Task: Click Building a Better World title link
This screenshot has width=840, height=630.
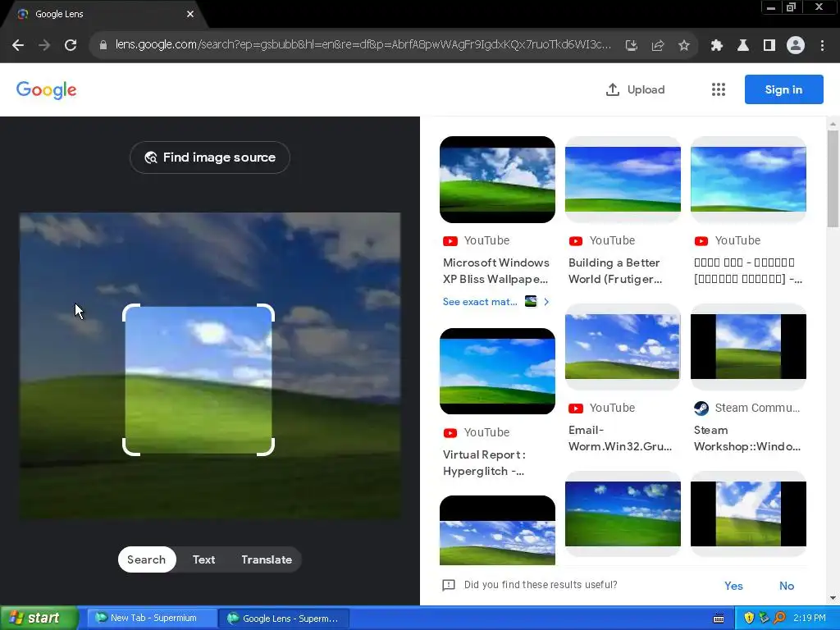Action: [x=615, y=271]
